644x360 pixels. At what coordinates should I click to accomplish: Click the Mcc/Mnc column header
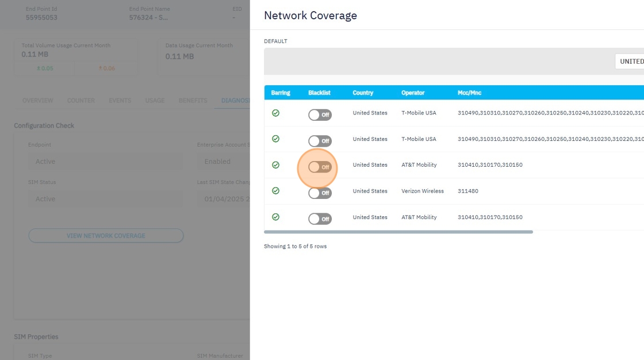[x=469, y=93]
